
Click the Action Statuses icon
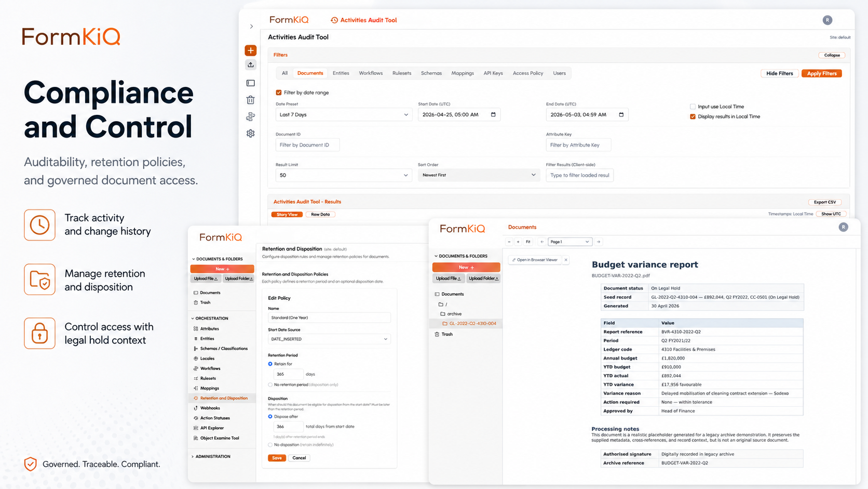(196, 418)
